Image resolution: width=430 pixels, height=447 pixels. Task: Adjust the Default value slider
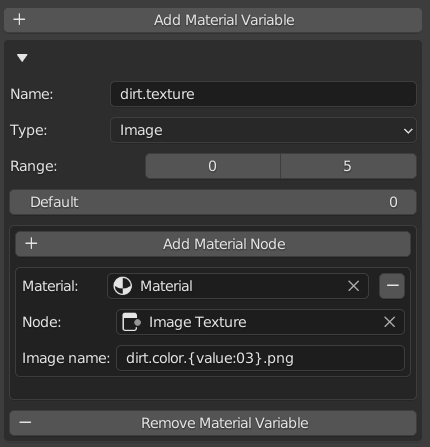(x=213, y=202)
